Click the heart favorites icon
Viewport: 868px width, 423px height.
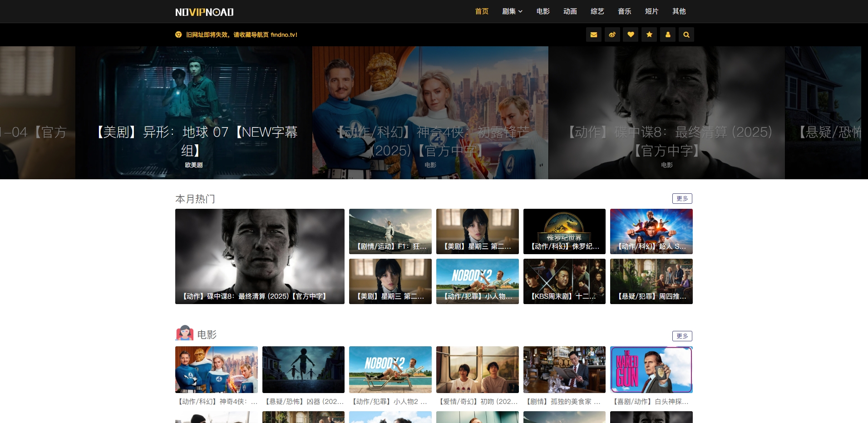coord(631,34)
